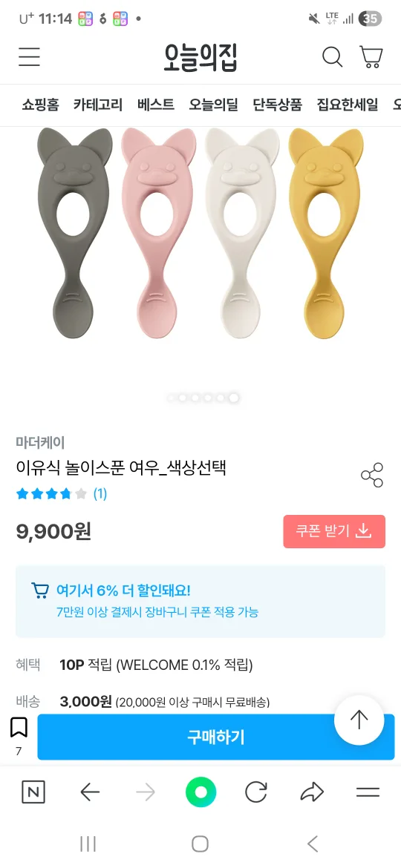Tap the search magnifier icon
The width and height of the screenshot is (401, 868).
[x=333, y=56]
